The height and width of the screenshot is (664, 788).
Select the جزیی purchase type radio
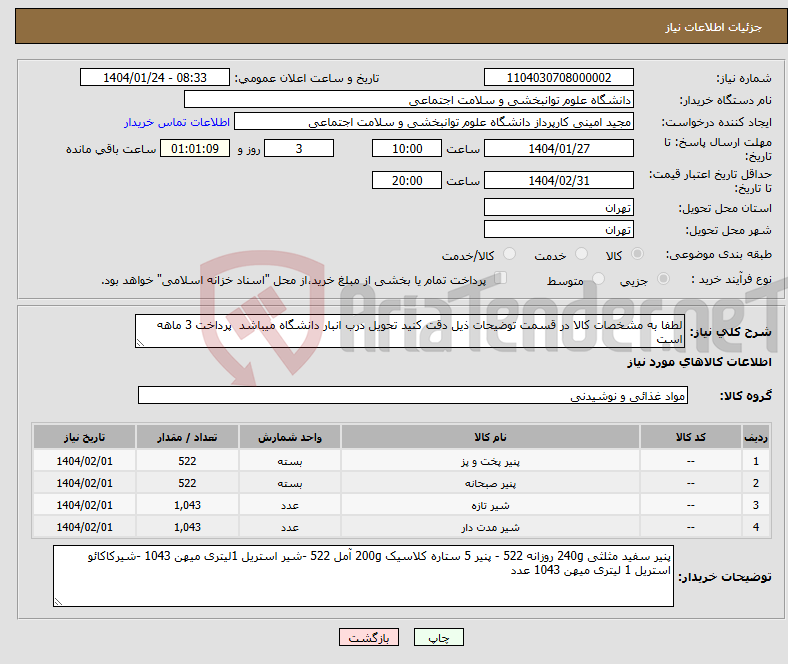(x=654, y=281)
